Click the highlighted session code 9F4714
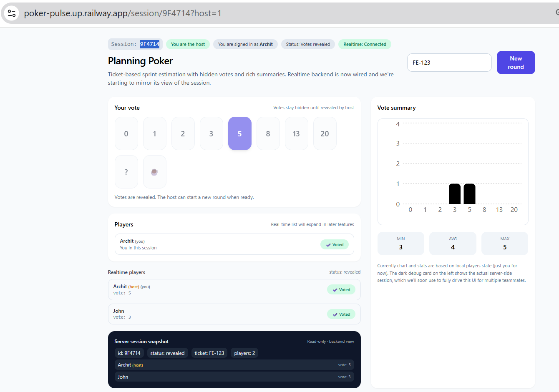This screenshot has height=392, width=559. tap(150, 44)
